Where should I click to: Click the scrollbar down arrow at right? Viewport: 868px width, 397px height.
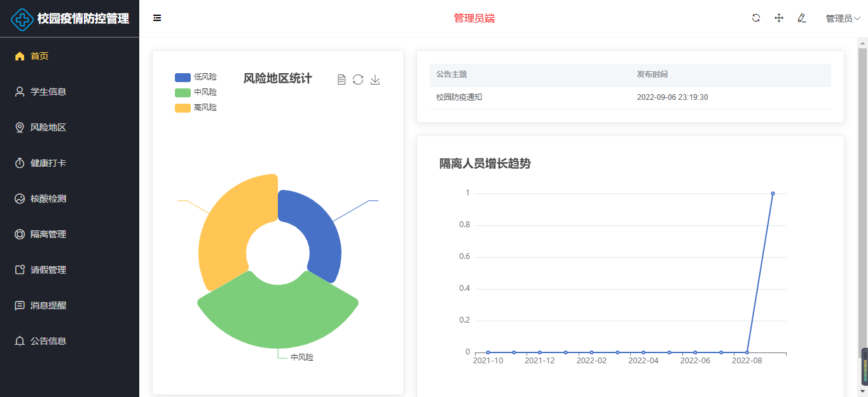point(862,391)
